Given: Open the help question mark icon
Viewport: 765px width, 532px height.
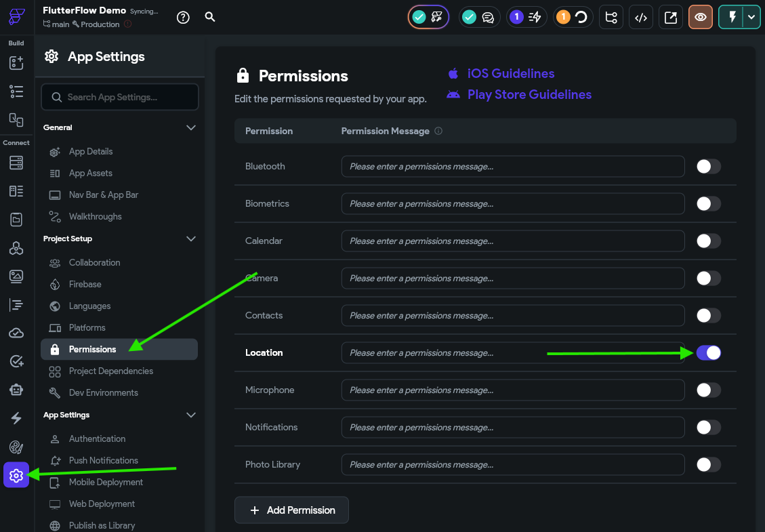Looking at the screenshot, I should click(x=183, y=18).
